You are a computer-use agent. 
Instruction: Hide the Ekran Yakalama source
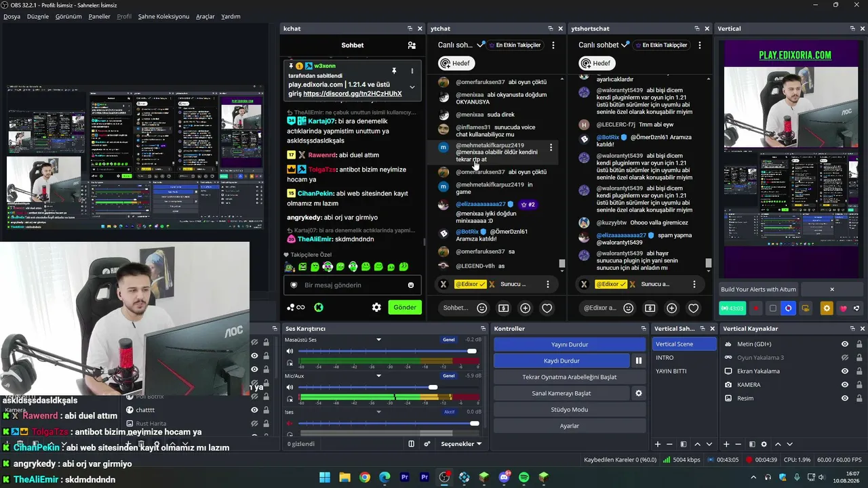click(x=845, y=371)
